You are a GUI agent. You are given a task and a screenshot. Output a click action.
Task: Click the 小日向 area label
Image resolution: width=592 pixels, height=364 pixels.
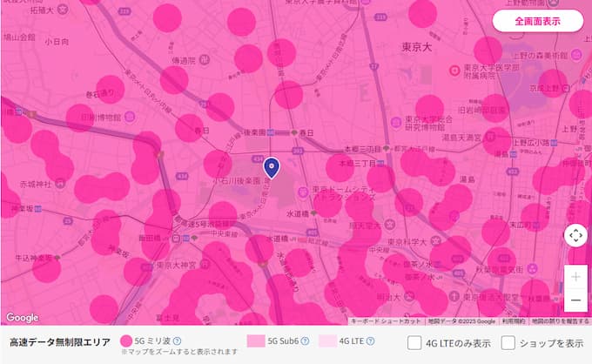[57, 42]
